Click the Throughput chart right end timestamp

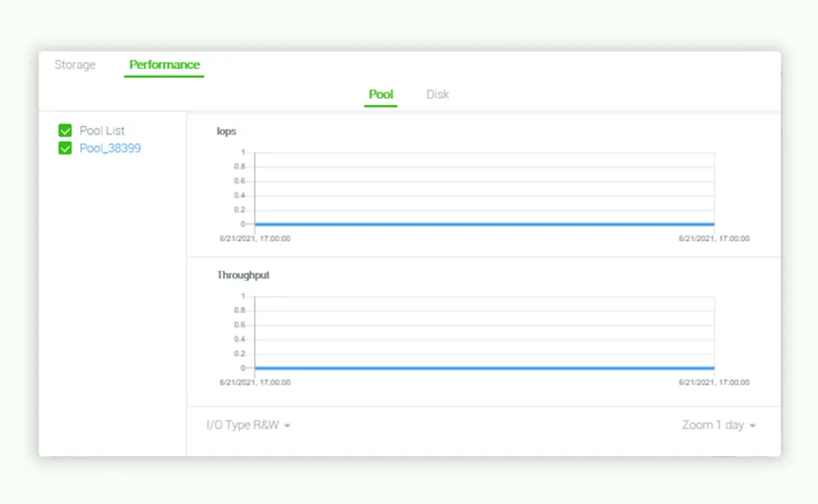coord(714,382)
